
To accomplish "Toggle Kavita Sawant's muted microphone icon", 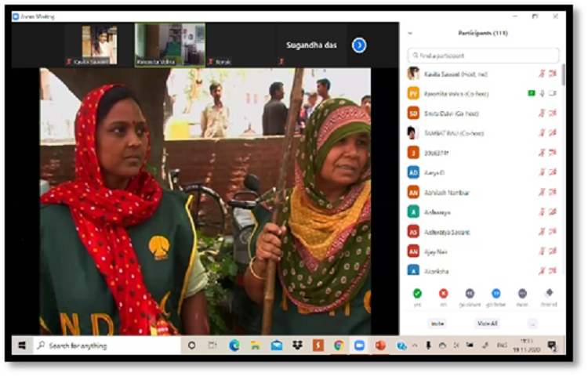I will (541, 74).
